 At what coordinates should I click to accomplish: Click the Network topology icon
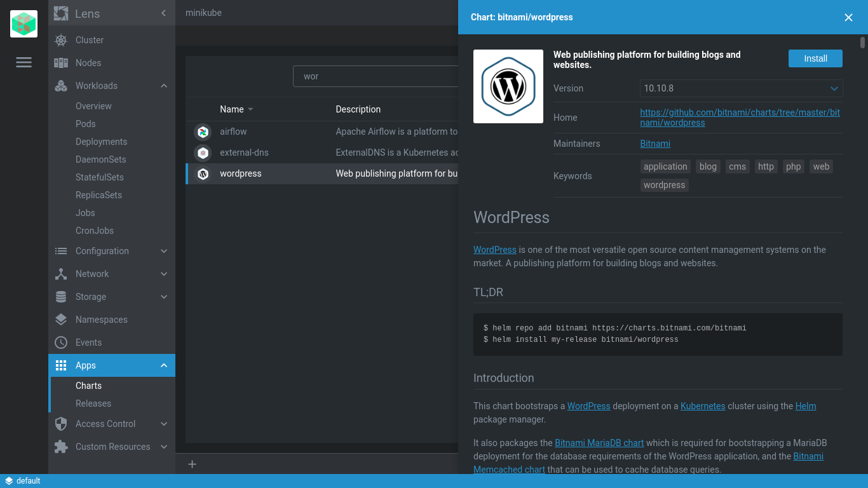pos(61,274)
